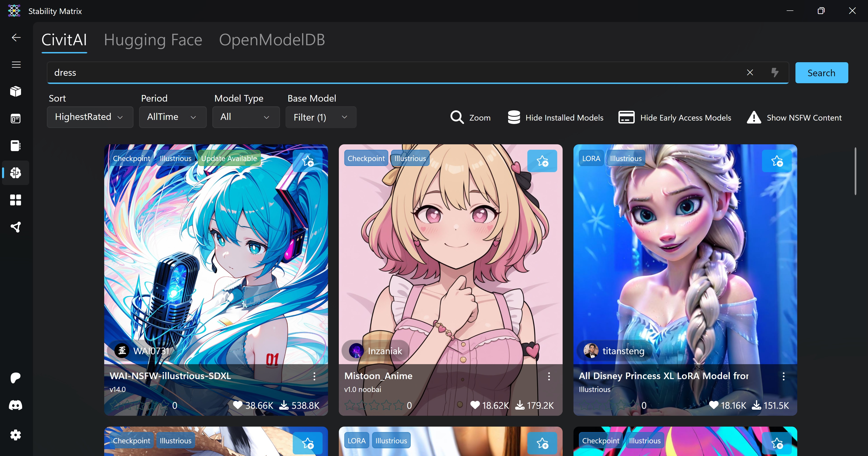Image resolution: width=868 pixels, height=456 pixels.
Task: Toggle Hide Early Access Models
Action: (x=675, y=117)
